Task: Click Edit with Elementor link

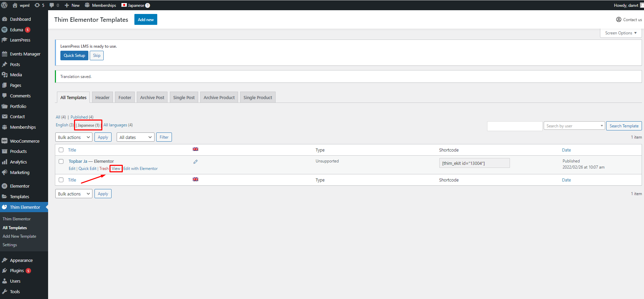Action: click(x=141, y=169)
